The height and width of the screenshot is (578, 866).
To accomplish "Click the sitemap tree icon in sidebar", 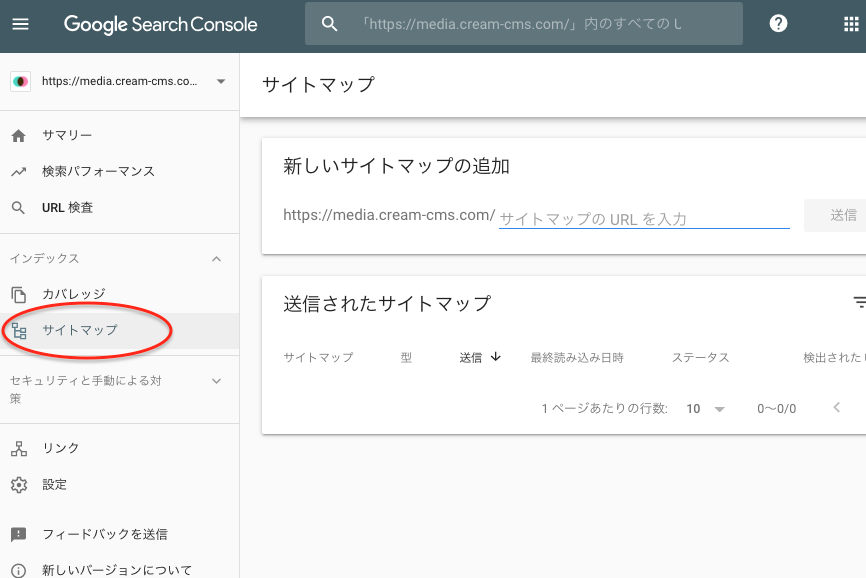I will point(19,331).
